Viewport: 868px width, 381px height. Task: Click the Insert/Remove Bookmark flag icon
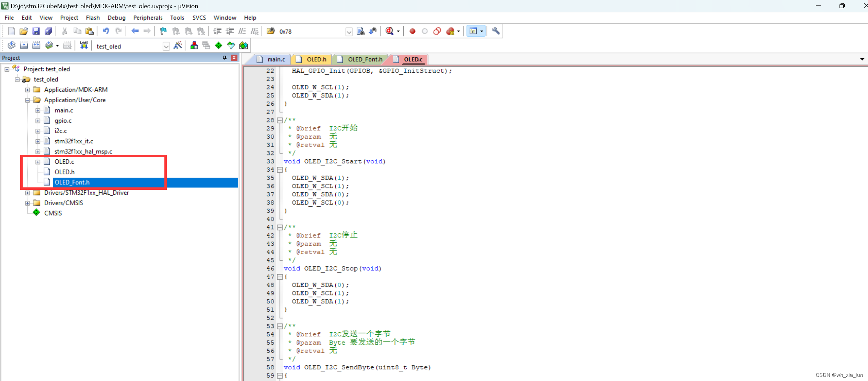pos(163,31)
